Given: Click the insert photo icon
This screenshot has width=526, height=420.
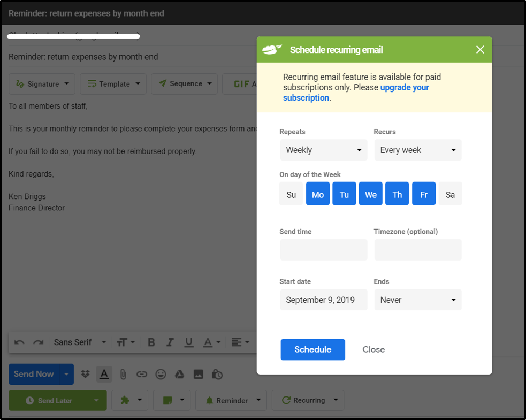Looking at the screenshot, I should [198, 375].
